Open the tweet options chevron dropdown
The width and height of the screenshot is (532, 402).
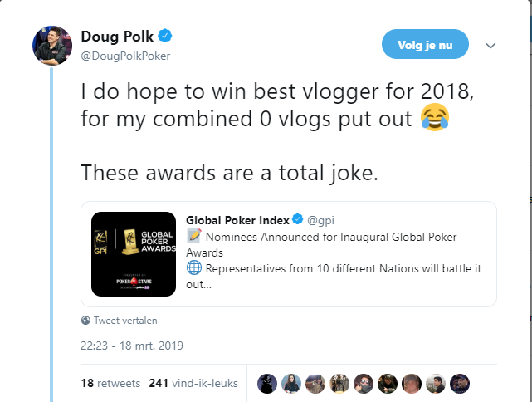491,45
